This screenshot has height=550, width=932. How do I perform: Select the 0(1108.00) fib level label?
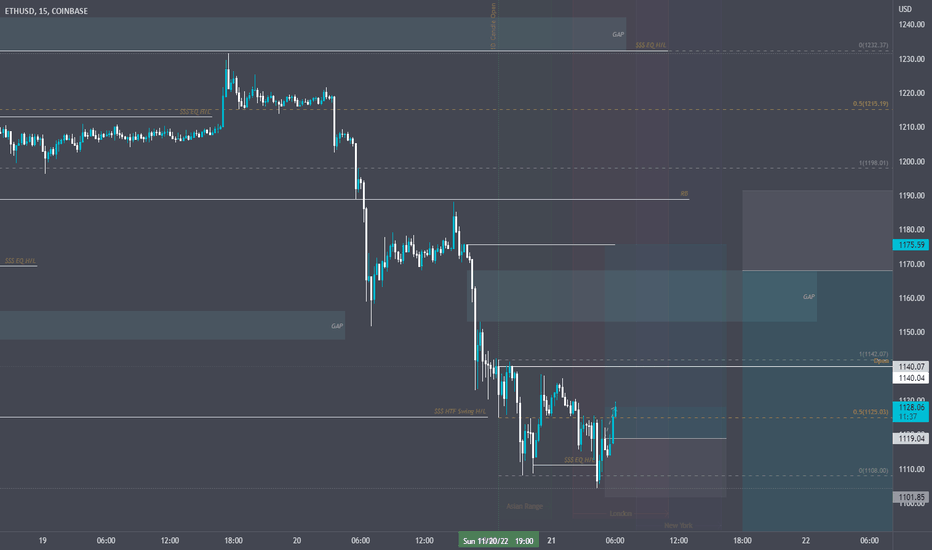[x=873, y=471]
